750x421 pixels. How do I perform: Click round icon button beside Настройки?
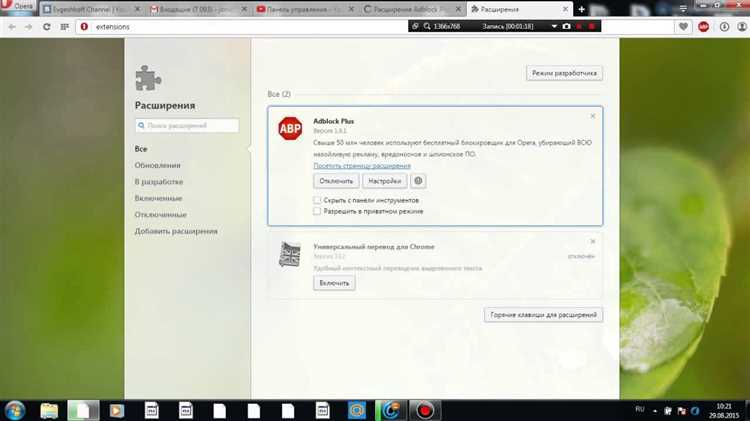(418, 181)
